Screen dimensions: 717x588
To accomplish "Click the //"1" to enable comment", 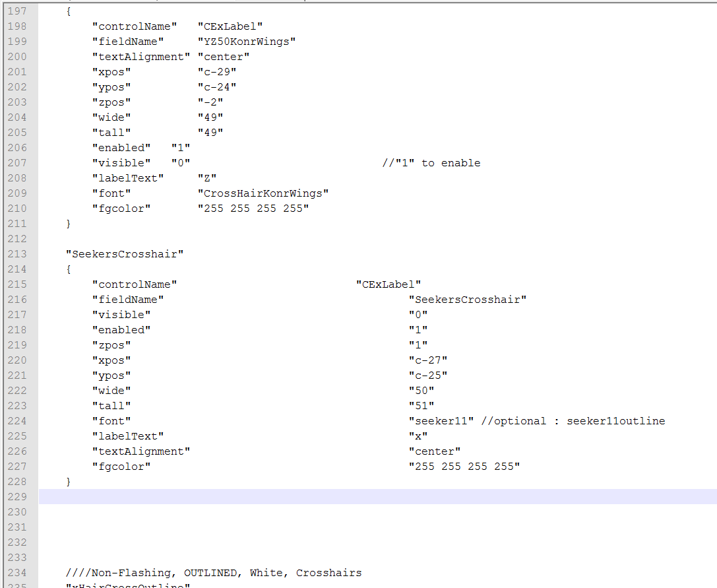I will click(431, 163).
